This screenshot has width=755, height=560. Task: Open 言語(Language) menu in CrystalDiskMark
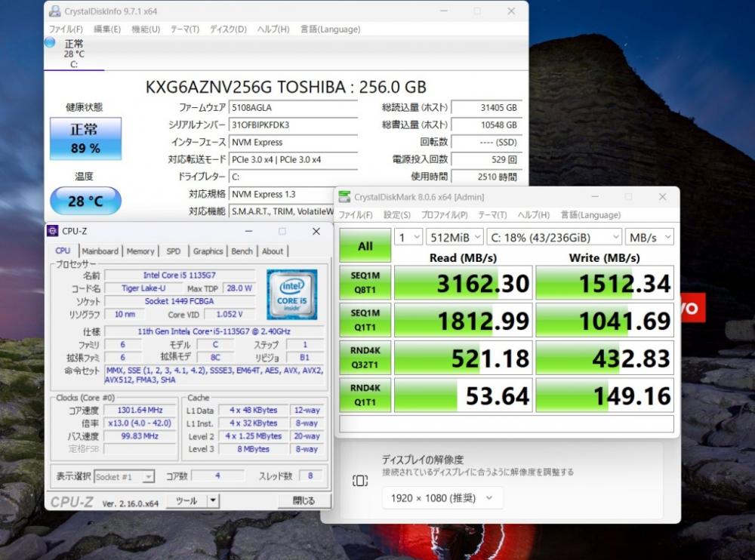(x=591, y=215)
